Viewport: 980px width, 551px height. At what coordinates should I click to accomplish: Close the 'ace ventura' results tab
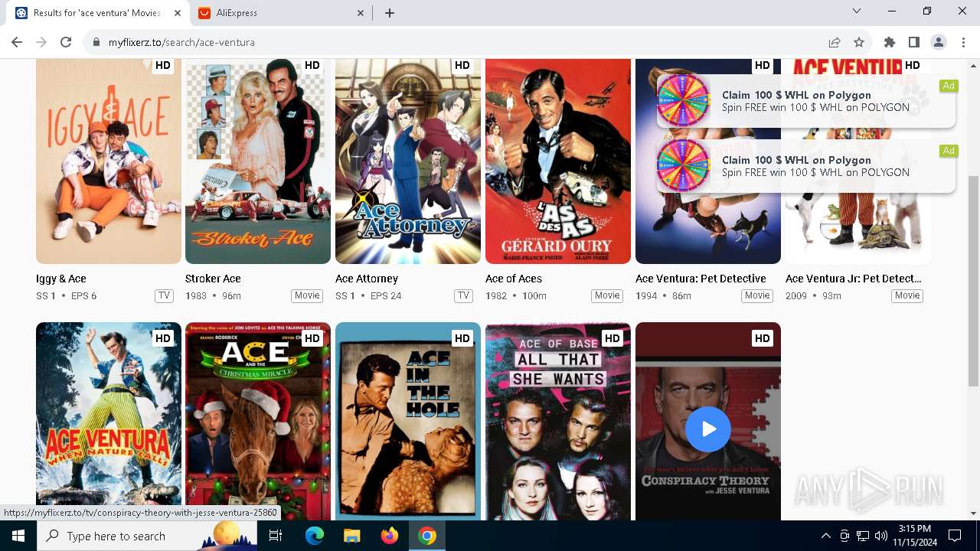click(x=178, y=12)
